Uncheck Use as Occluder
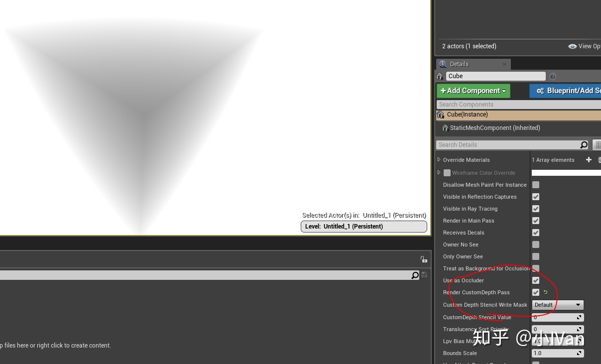This screenshot has width=601, height=364. tap(536, 280)
